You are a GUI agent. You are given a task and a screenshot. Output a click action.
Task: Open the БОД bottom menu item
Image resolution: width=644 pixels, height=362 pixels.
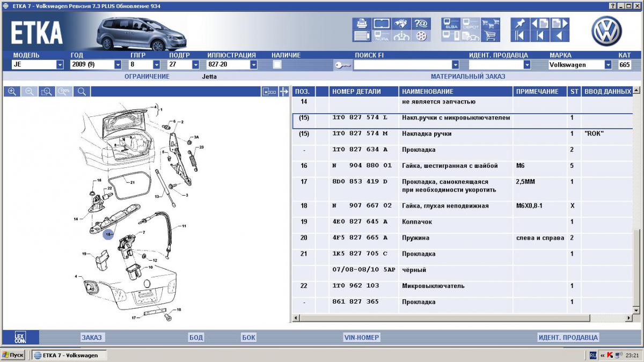click(196, 337)
